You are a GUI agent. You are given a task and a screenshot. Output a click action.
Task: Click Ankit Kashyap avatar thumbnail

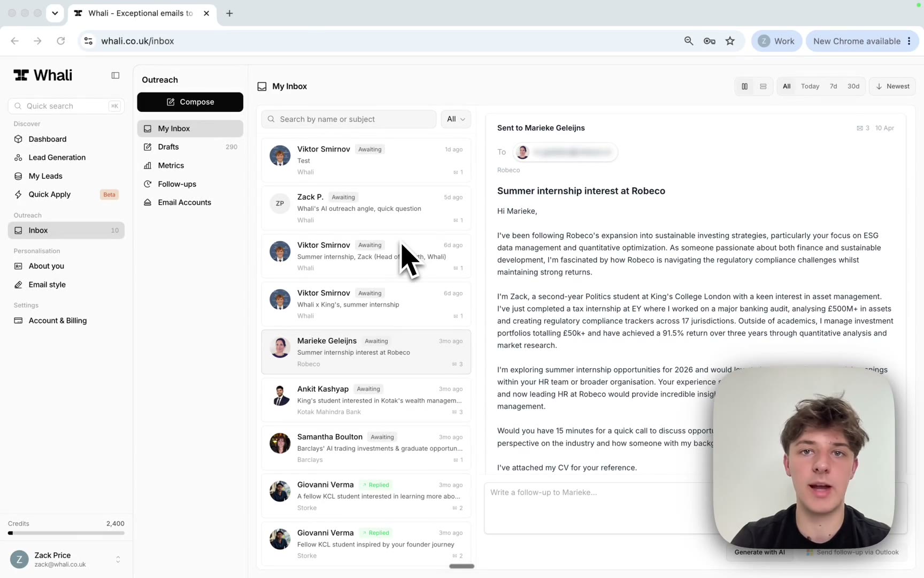pyautogui.click(x=280, y=396)
